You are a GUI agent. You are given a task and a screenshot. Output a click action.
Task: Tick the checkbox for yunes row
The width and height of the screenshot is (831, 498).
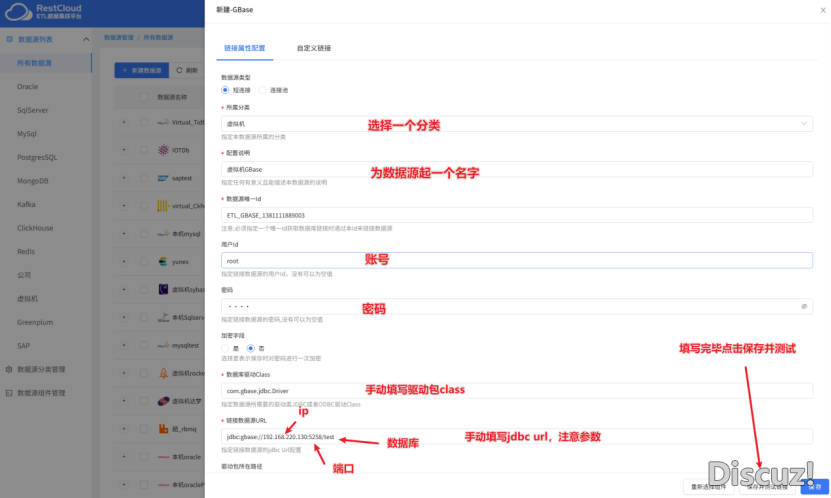144,262
